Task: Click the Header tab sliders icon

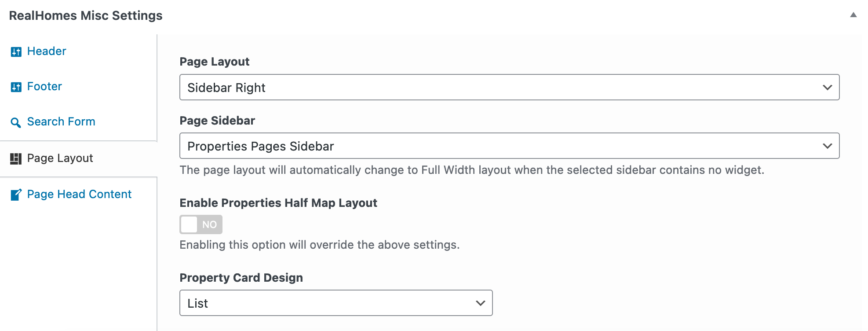Action: [16, 52]
